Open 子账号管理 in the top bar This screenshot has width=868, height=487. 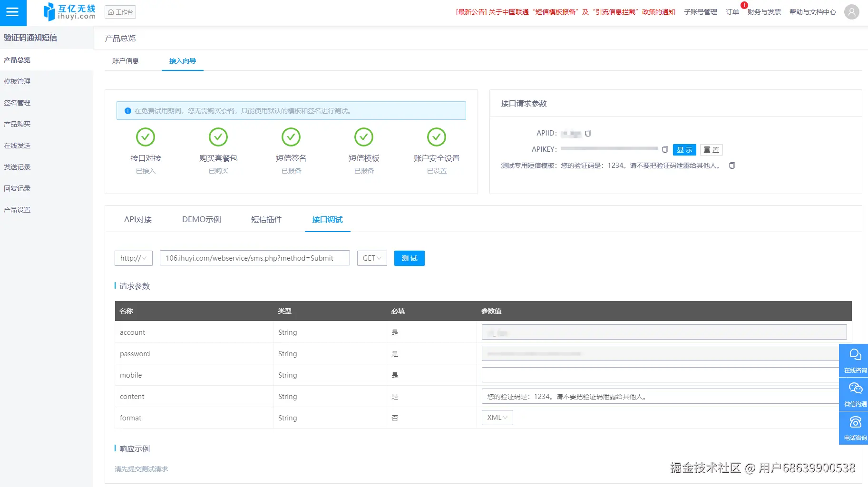[x=701, y=12]
